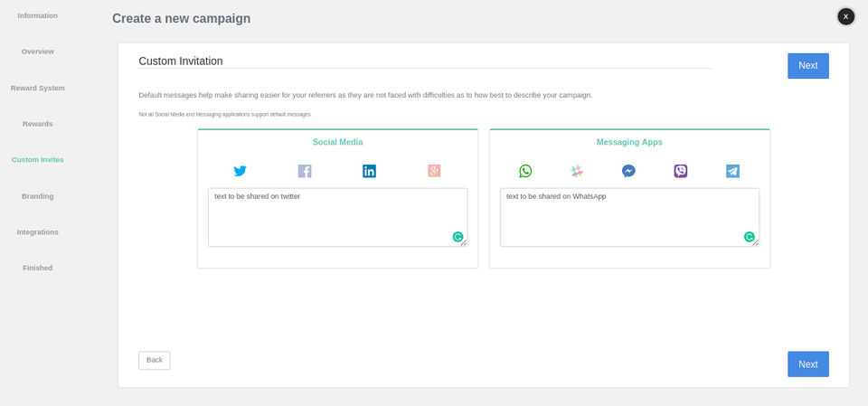Choose the LinkedIn icon
Viewport: 868px width, 406px height.
click(369, 171)
